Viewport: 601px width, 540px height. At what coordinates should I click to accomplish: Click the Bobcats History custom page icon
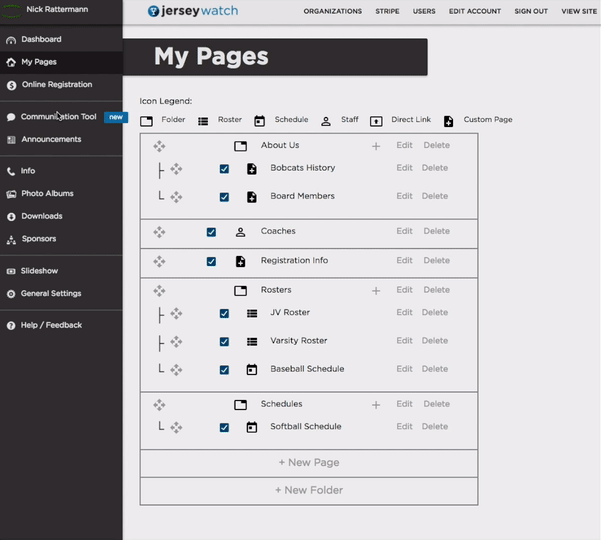(251, 169)
